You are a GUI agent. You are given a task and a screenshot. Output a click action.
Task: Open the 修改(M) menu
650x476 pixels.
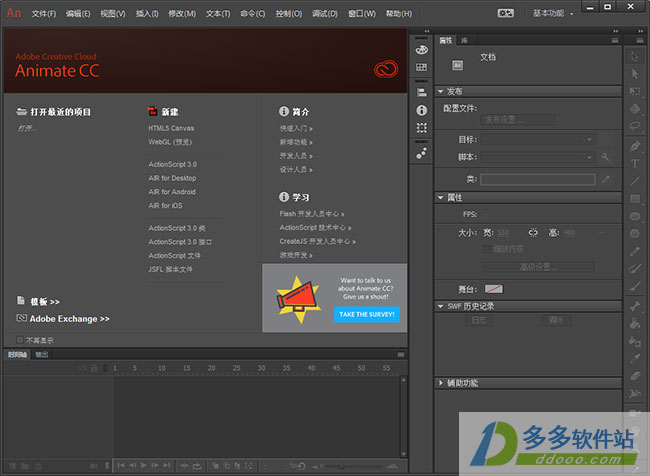coord(182,13)
